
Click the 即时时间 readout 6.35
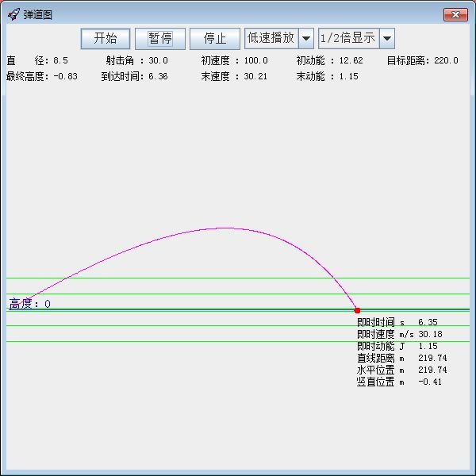pyautogui.click(x=428, y=322)
